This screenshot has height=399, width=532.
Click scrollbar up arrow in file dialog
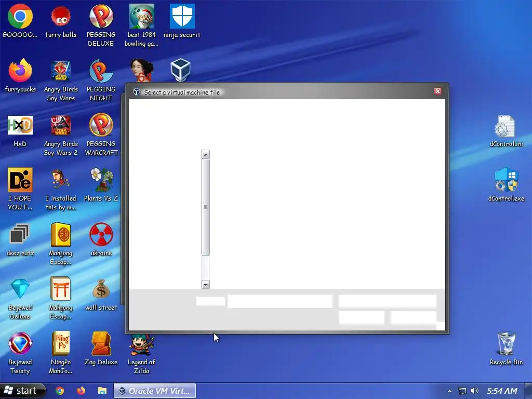coord(206,154)
